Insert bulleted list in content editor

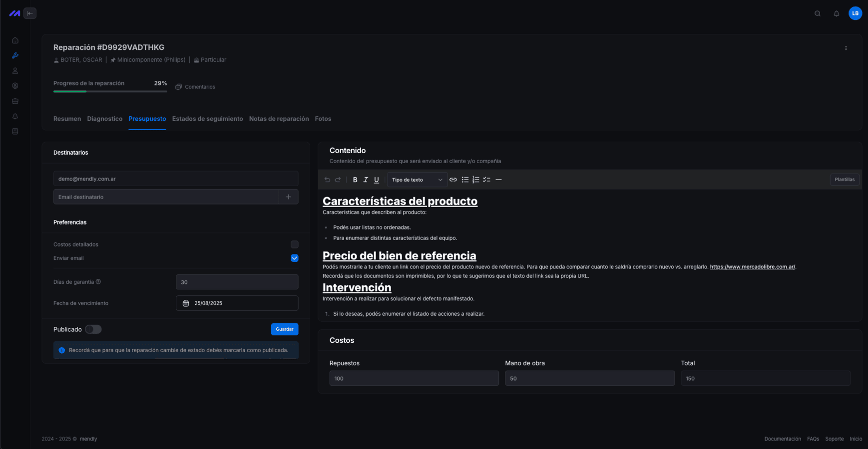[x=465, y=180]
